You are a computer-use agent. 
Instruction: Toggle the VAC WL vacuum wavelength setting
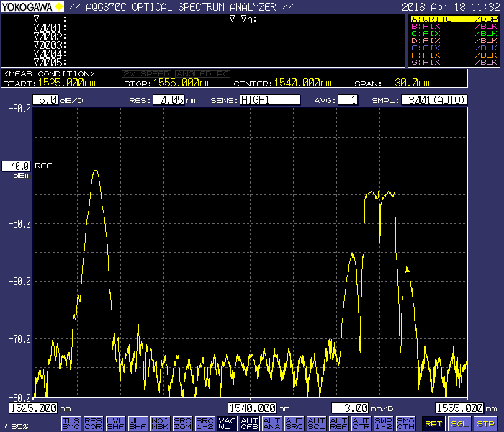[x=227, y=423]
